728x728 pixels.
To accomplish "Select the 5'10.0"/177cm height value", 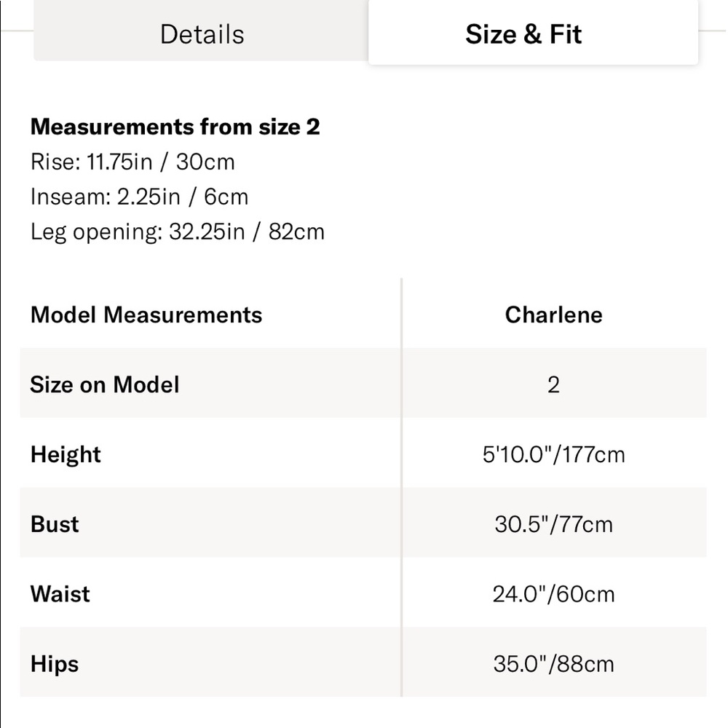I will pos(553,454).
